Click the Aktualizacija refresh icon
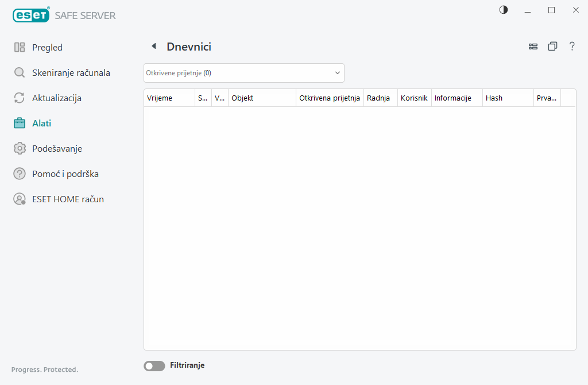Screen dimensions: 588x385 (20, 98)
